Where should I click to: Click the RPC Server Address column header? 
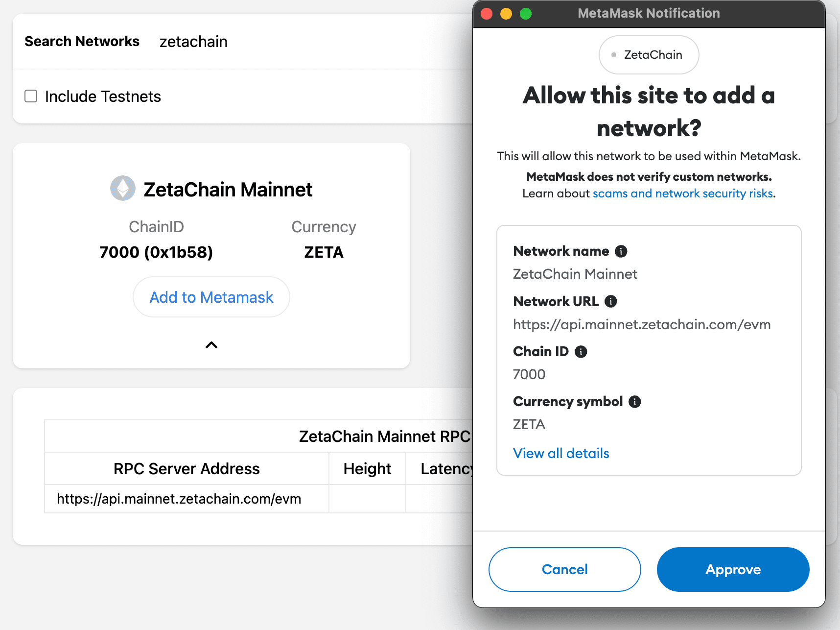click(187, 468)
